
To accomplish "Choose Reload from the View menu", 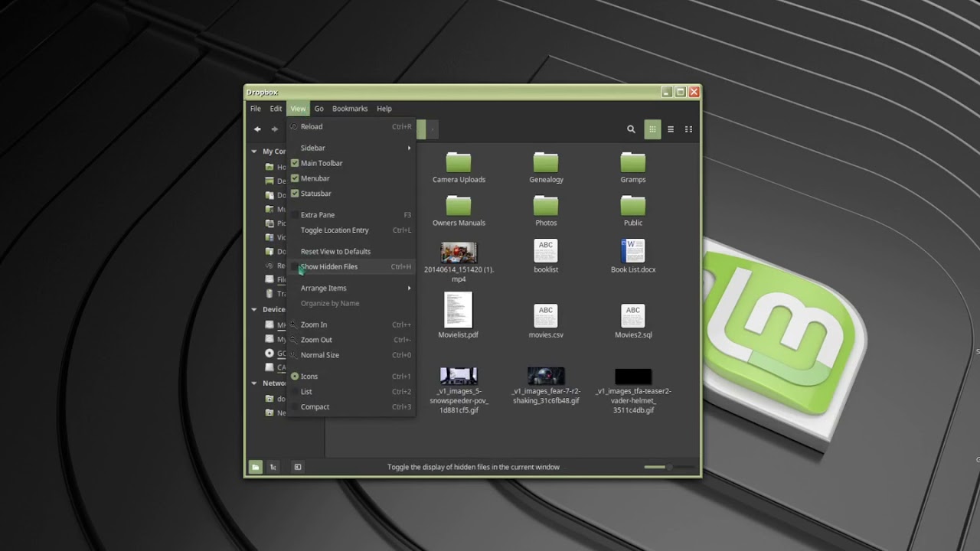I will [x=351, y=127].
